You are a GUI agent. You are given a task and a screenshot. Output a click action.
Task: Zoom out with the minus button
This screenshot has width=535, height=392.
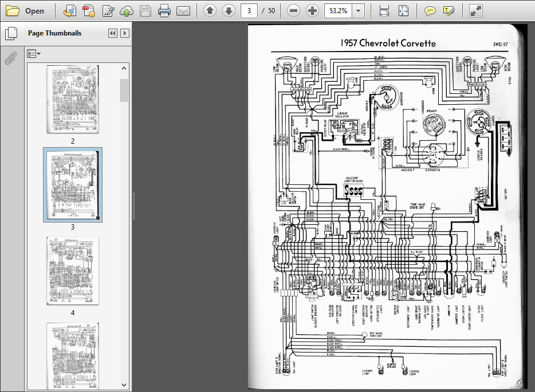click(293, 11)
